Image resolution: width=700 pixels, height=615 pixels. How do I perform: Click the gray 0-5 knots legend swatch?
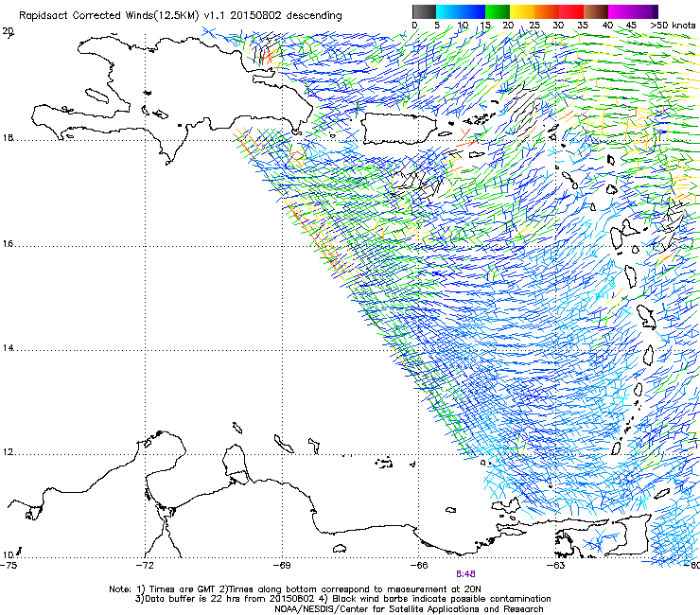pyautogui.click(x=424, y=11)
